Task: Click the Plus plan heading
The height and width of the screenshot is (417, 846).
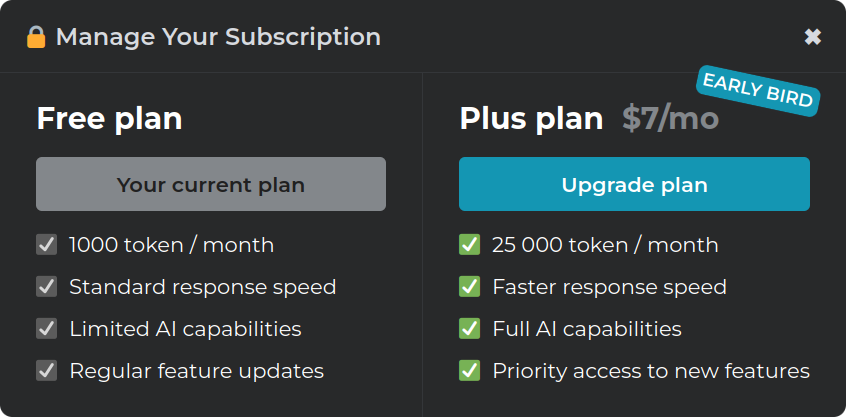Action: [531, 119]
